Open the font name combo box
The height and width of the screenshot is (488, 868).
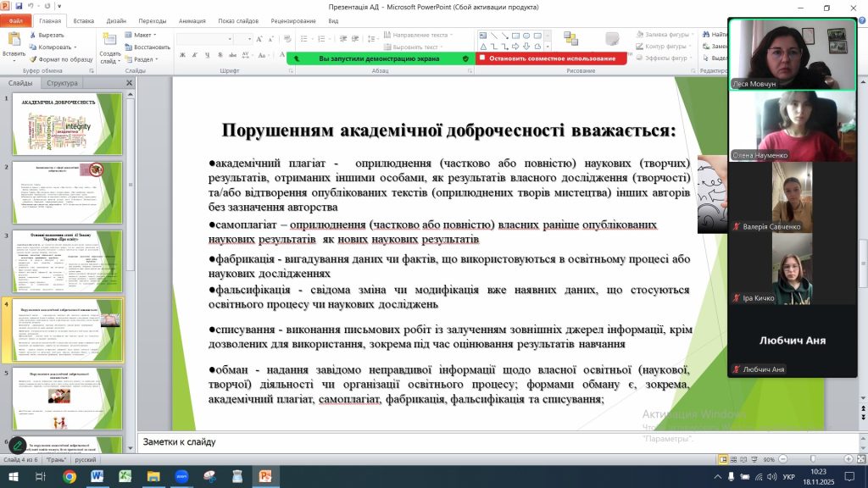pyautogui.click(x=204, y=39)
